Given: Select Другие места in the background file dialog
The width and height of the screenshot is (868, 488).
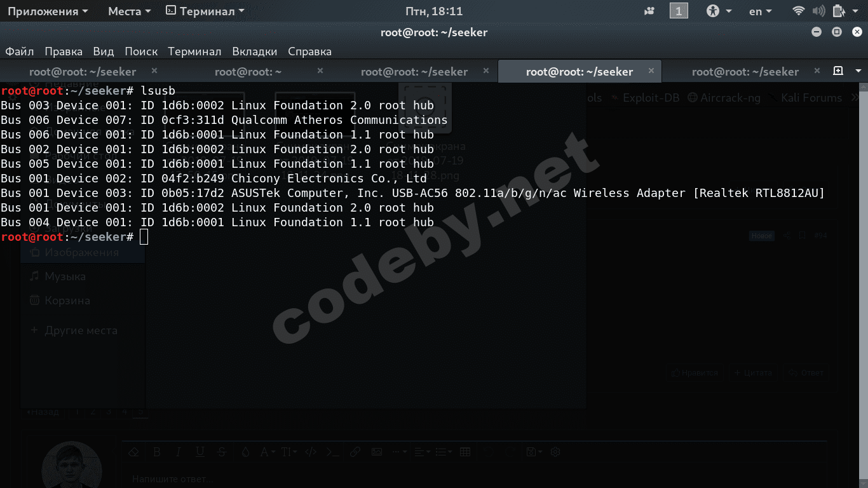Looking at the screenshot, I should pyautogui.click(x=82, y=330).
